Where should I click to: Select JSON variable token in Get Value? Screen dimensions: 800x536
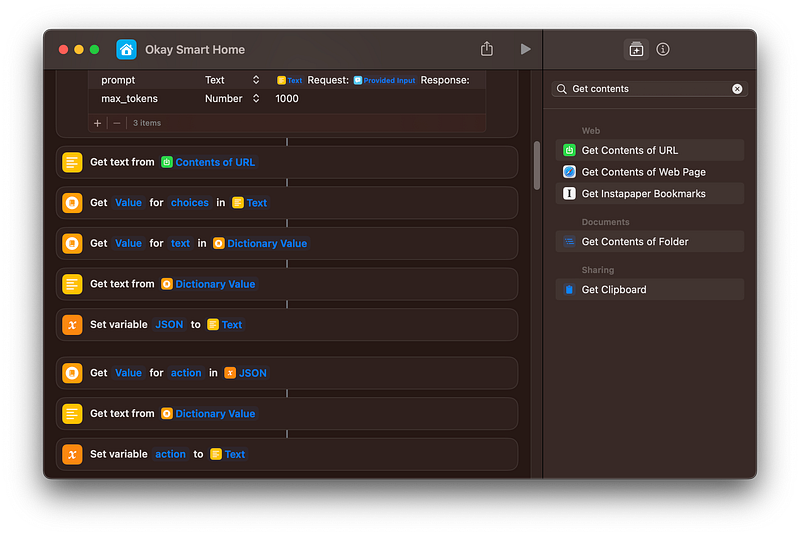click(246, 373)
